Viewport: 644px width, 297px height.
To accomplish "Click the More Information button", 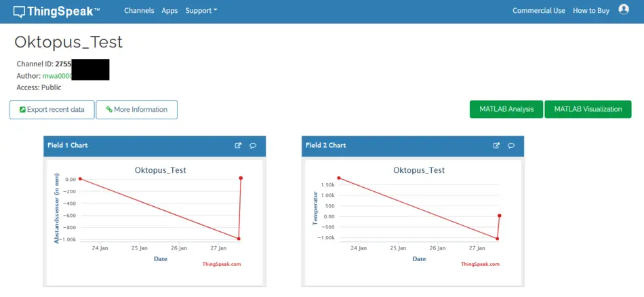I will [x=136, y=109].
